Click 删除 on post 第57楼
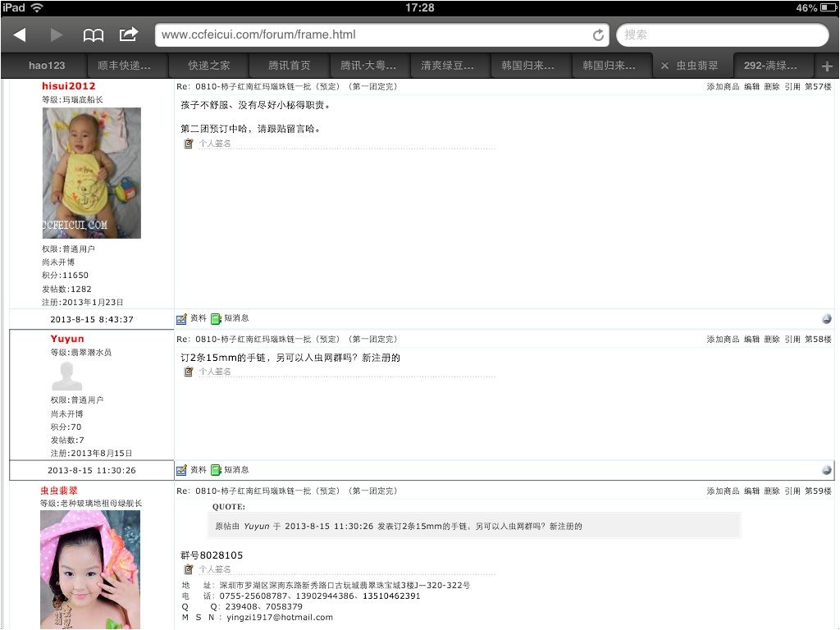This screenshot has width=840, height=630. (x=772, y=87)
